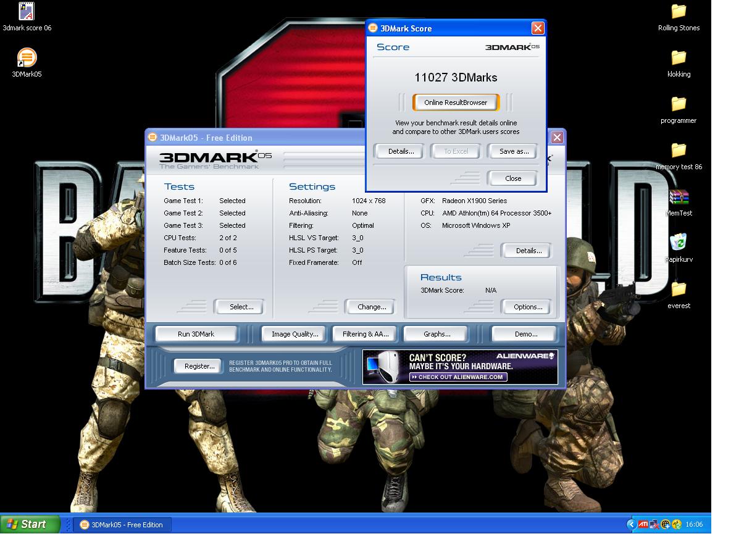Viewport: 752px width, 560px height.
Task: Click Details... in the 3DMark Score dialog
Action: coord(401,151)
